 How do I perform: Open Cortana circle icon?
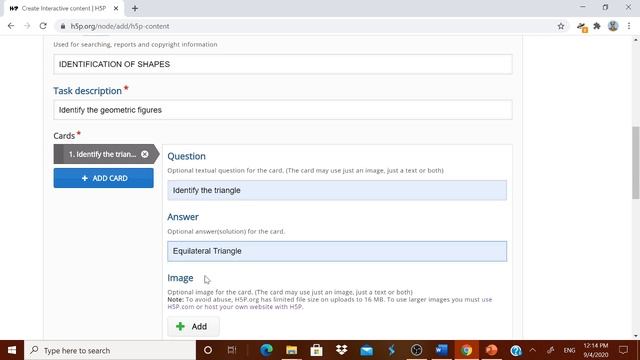pyautogui.click(x=208, y=350)
